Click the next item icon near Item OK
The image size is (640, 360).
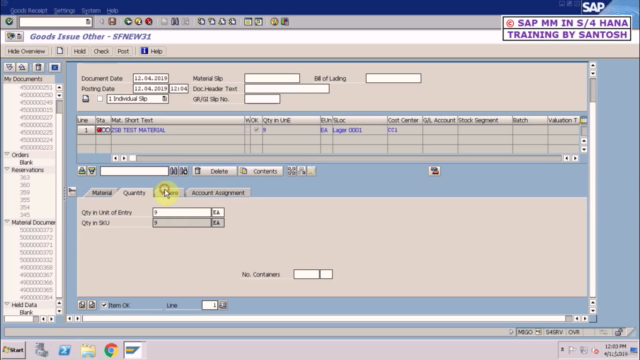pyautogui.click(x=92, y=305)
